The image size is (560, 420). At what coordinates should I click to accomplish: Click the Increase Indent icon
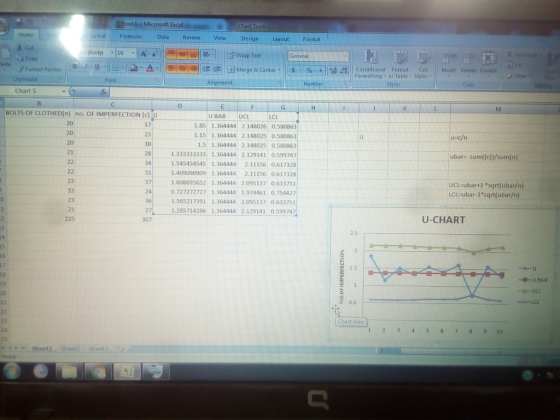click(x=217, y=69)
